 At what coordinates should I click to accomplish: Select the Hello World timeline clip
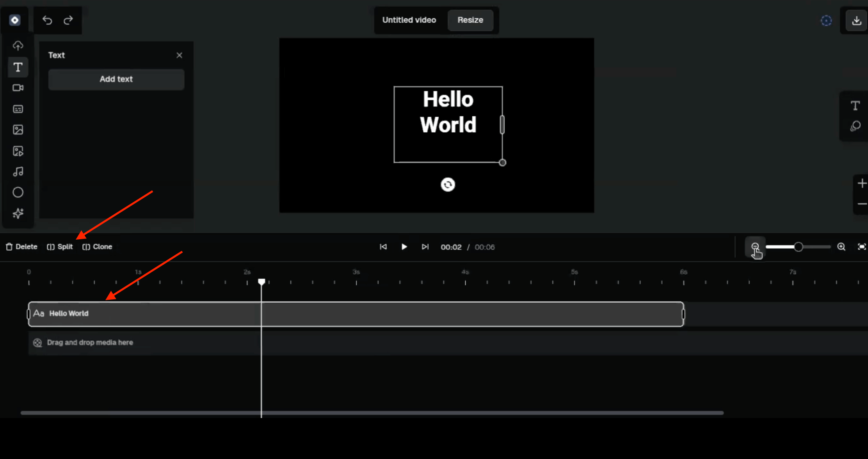click(x=356, y=314)
